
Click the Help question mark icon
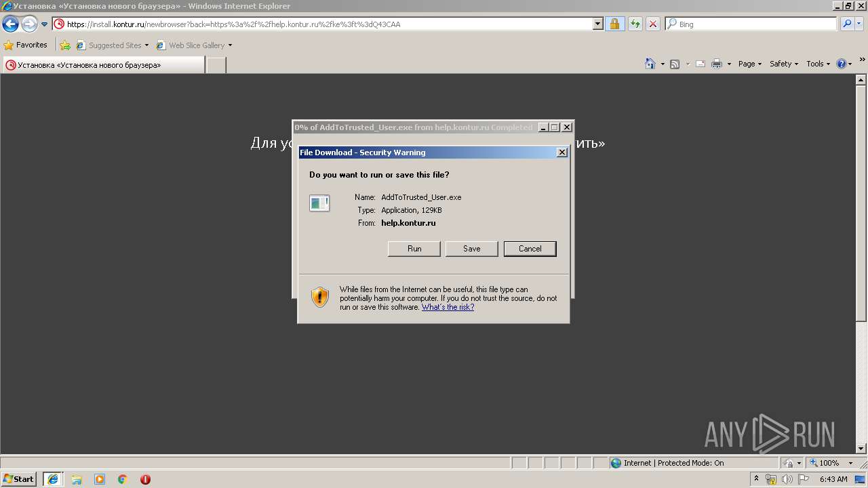point(842,64)
